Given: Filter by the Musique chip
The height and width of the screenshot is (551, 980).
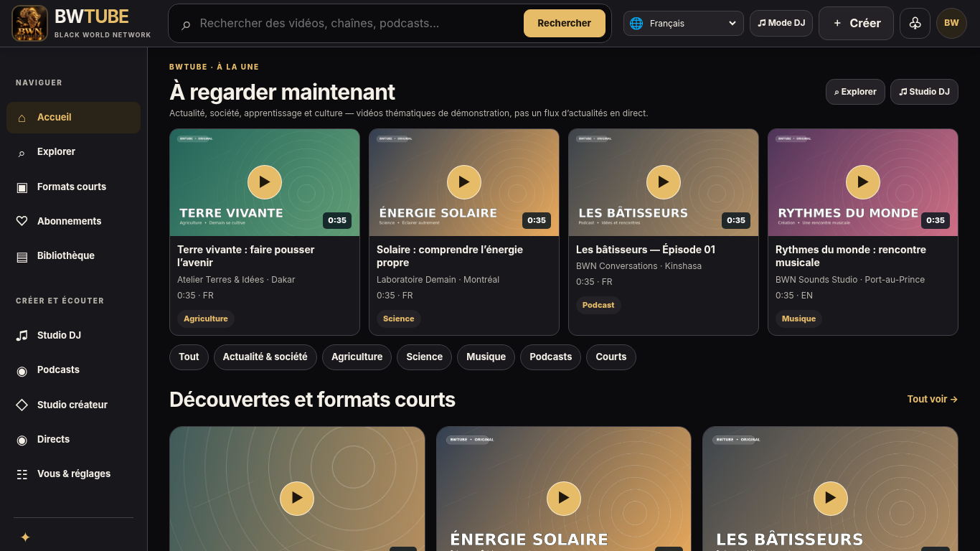Looking at the screenshot, I should tap(486, 357).
